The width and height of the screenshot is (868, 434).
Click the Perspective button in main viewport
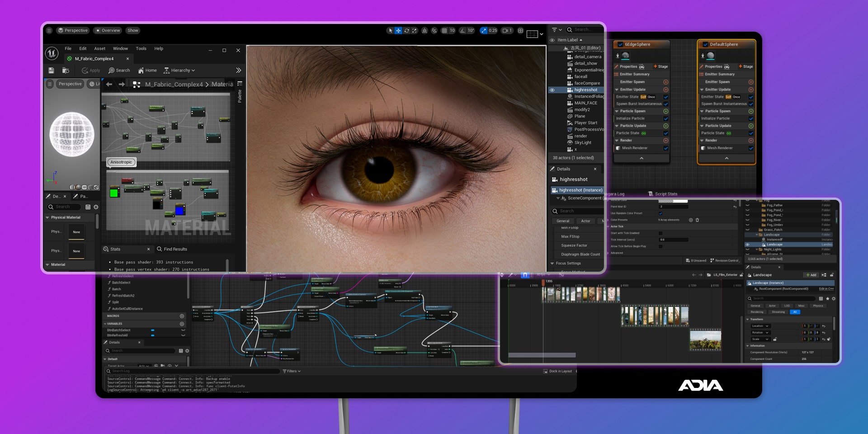(x=73, y=30)
